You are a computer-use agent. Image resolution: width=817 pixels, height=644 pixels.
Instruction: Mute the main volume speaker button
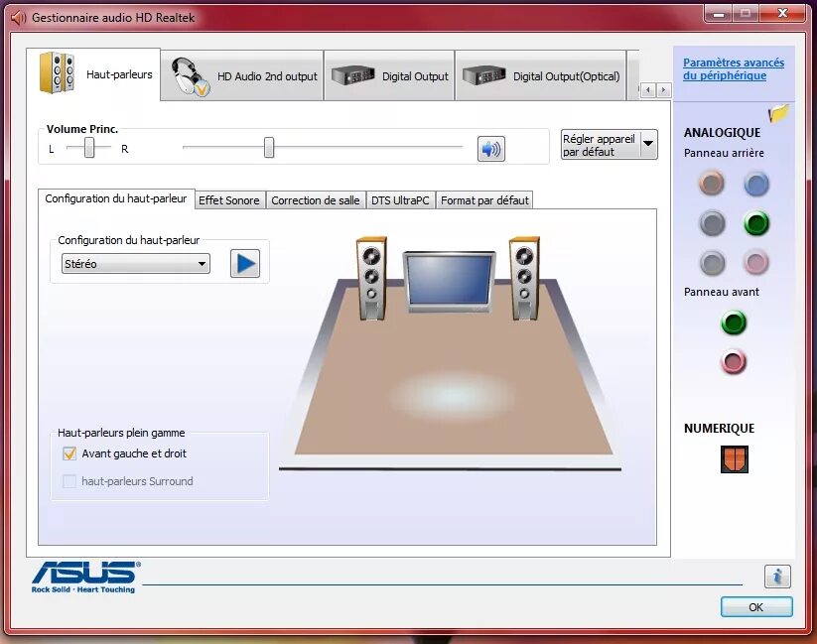click(490, 149)
